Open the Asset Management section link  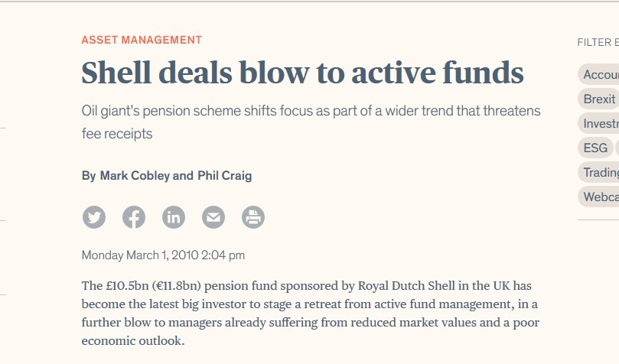(142, 40)
